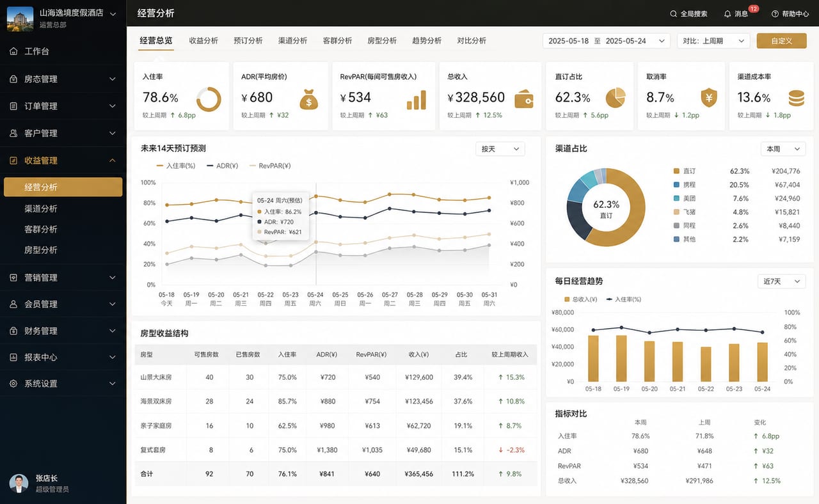Click the coin stack channel cost icon
The height and width of the screenshot is (504, 819).
[x=796, y=98]
